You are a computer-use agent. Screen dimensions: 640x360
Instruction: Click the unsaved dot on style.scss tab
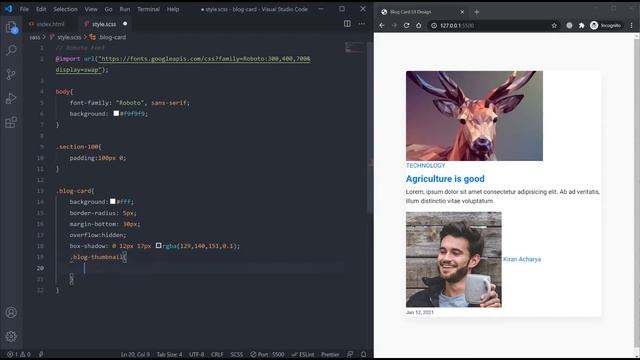click(125, 24)
